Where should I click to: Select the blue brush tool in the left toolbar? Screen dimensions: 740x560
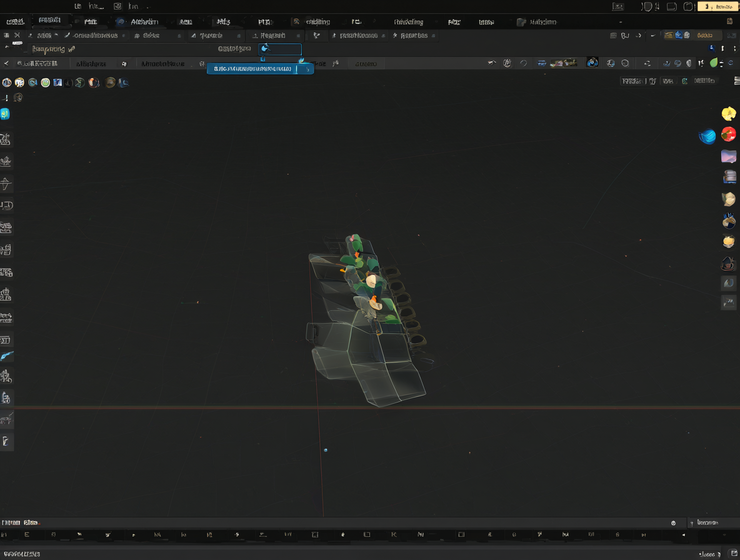click(7, 356)
